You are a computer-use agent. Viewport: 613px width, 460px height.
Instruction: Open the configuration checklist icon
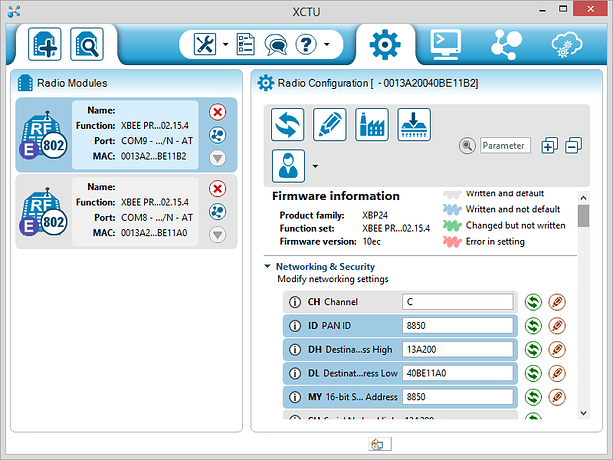[246, 44]
